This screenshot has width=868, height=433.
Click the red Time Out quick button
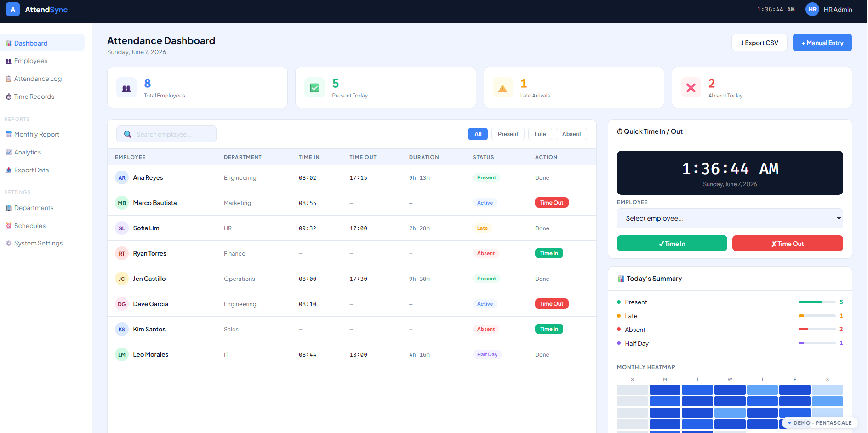point(788,243)
